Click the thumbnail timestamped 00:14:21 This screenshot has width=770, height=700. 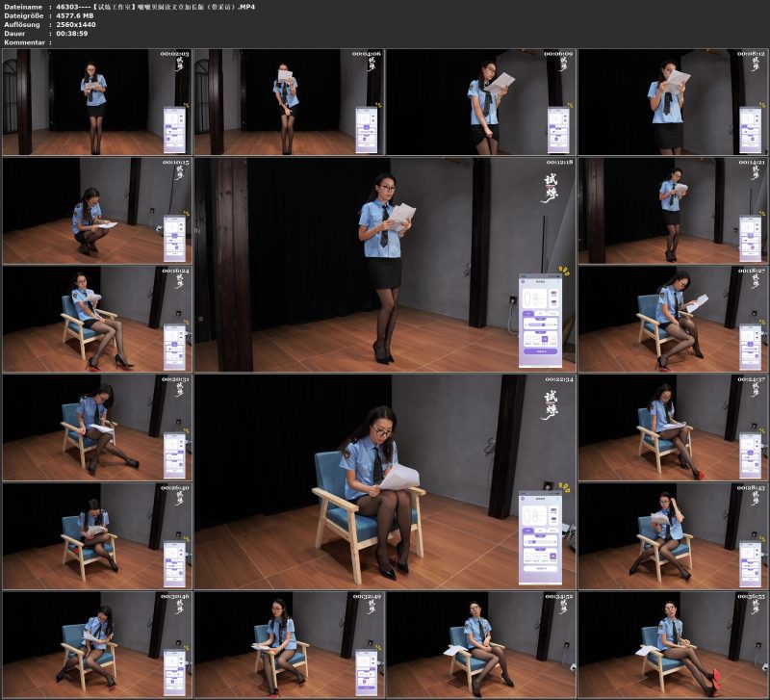click(x=673, y=210)
